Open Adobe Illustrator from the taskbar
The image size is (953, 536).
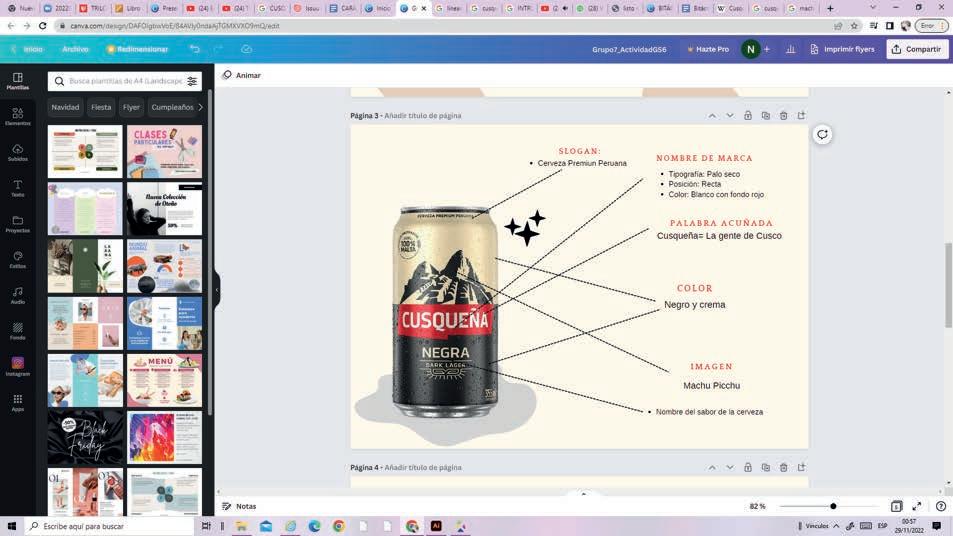tap(436, 526)
